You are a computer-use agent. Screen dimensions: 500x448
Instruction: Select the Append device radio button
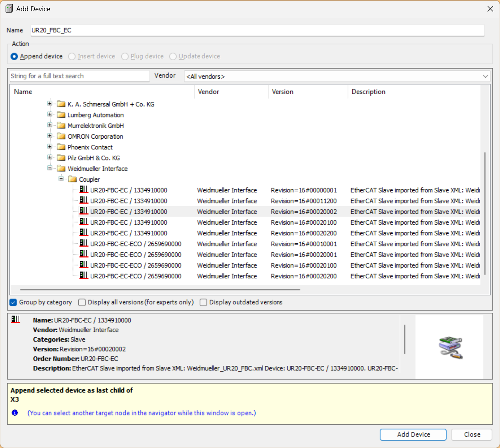[14, 56]
